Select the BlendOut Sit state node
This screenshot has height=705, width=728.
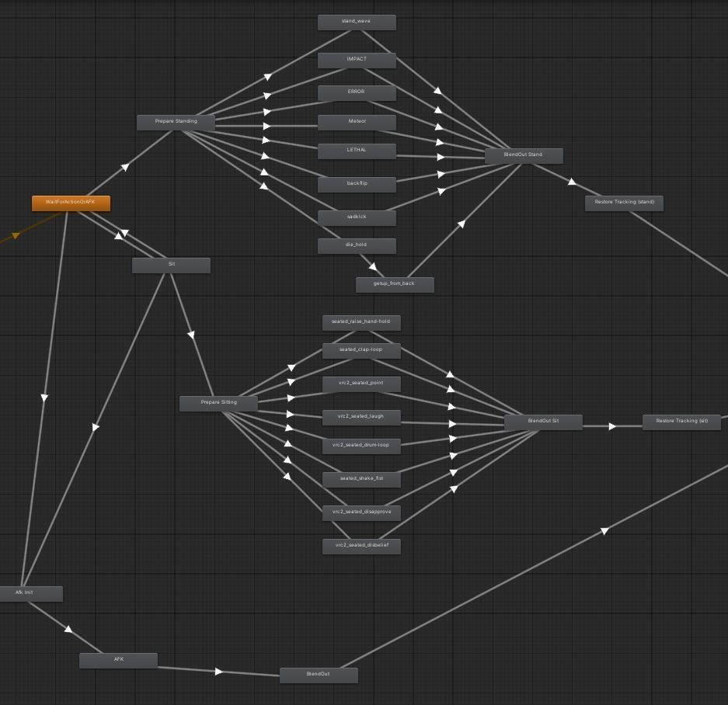pyautogui.click(x=543, y=422)
